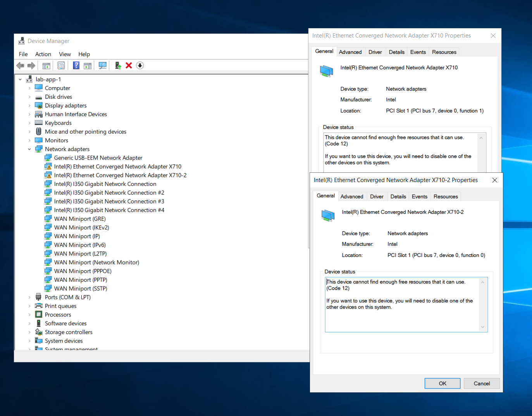Collapse the Network adapters category

pos(29,149)
